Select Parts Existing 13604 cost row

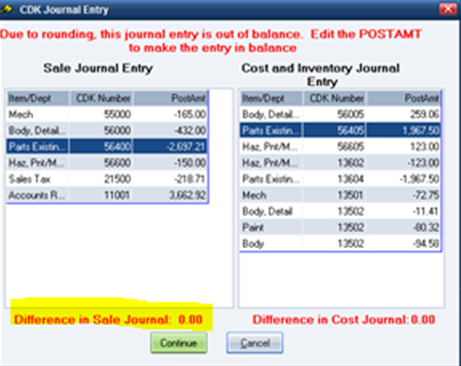[x=340, y=179]
